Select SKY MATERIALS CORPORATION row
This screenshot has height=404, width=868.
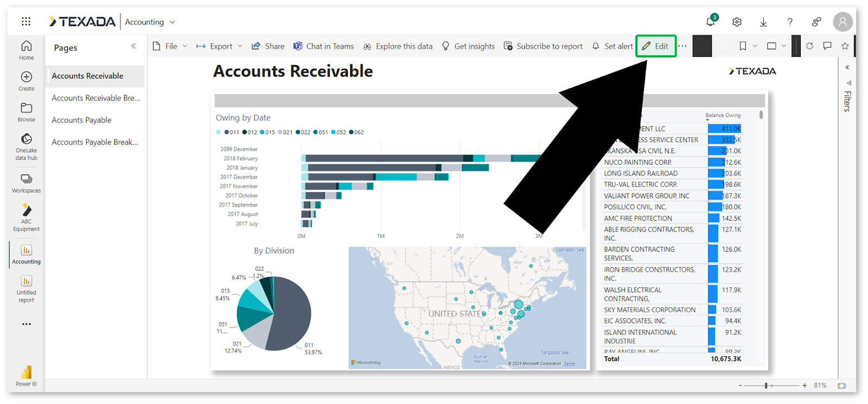tap(672, 310)
